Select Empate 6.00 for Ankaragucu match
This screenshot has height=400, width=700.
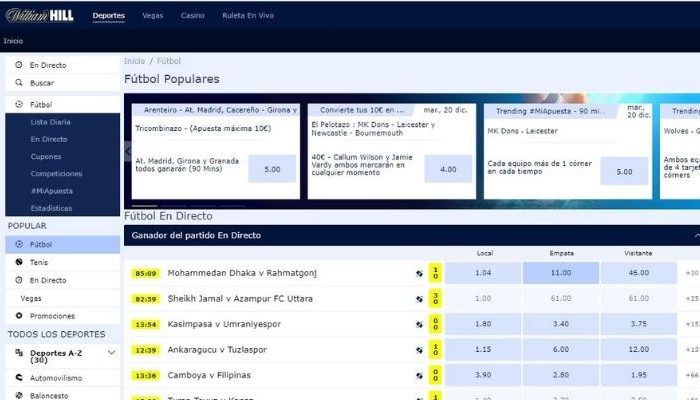pyautogui.click(x=561, y=349)
